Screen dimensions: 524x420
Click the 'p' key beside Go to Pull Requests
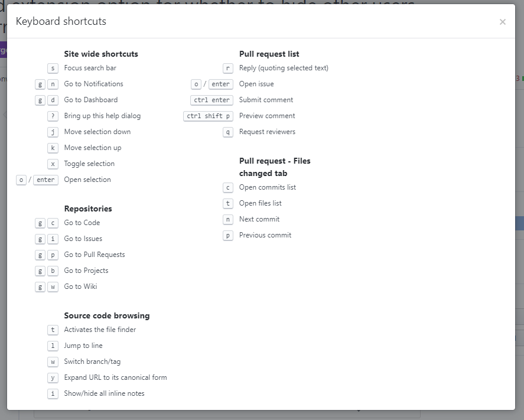coord(53,255)
